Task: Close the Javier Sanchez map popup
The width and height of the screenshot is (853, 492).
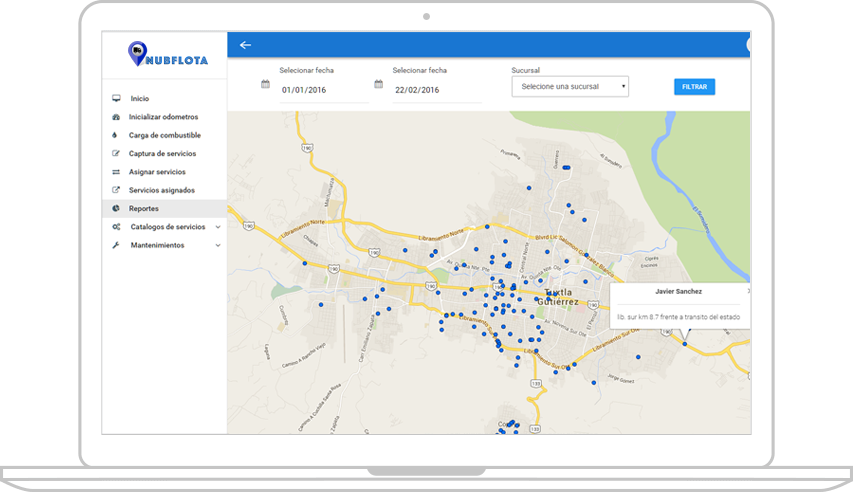Action: [747, 291]
